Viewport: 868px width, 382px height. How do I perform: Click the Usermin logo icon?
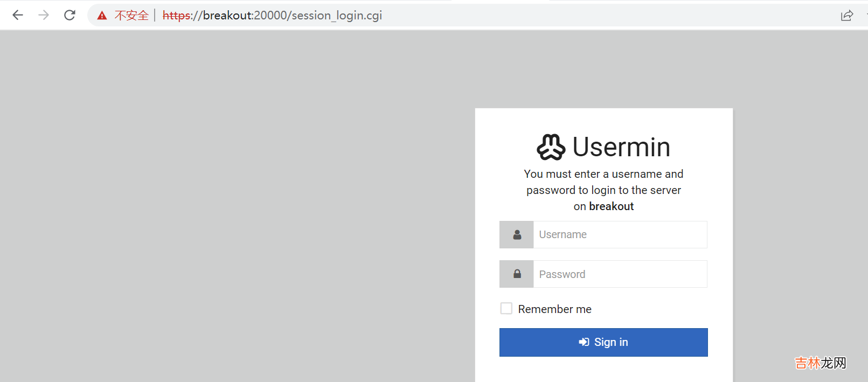click(551, 147)
